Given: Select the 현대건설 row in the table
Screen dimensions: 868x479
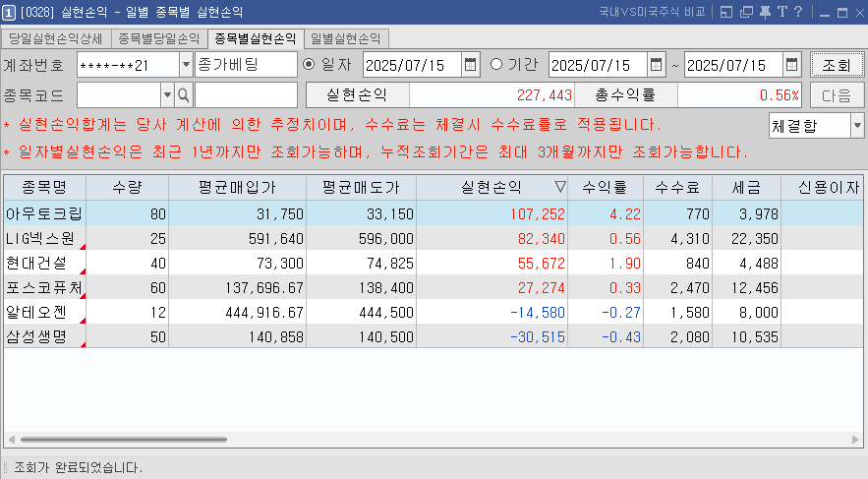Looking at the screenshot, I should pyautogui.click(x=44, y=261).
